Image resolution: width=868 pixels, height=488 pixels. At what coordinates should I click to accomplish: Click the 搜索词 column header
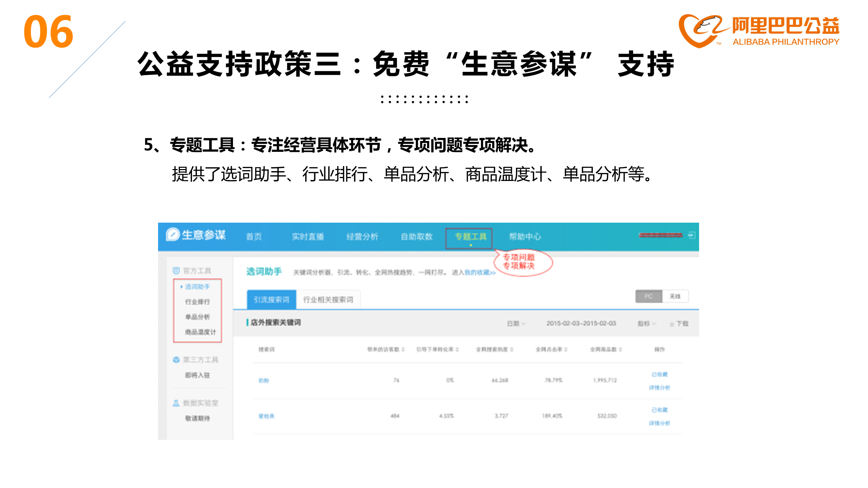(x=266, y=349)
